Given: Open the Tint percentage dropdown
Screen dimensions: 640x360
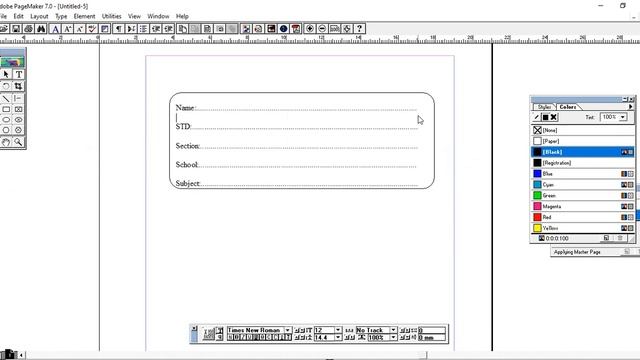Looking at the screenshot, I should point(623,117).
